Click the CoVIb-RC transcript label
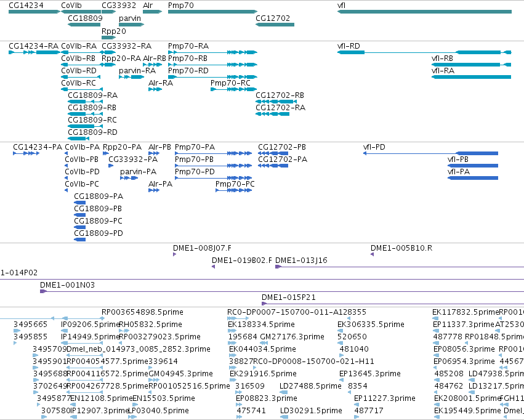 [79, 83]
